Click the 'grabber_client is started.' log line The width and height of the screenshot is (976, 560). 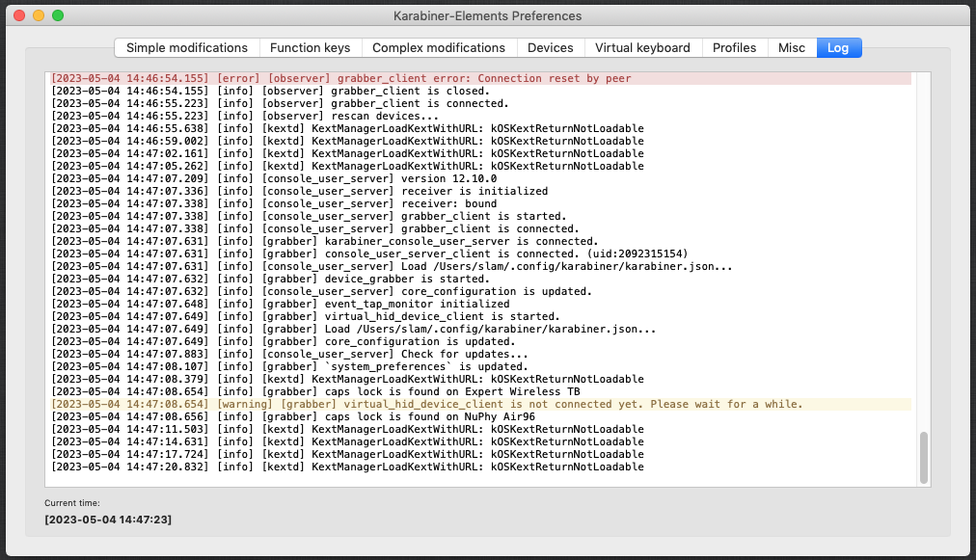click(x=309, y=216)
